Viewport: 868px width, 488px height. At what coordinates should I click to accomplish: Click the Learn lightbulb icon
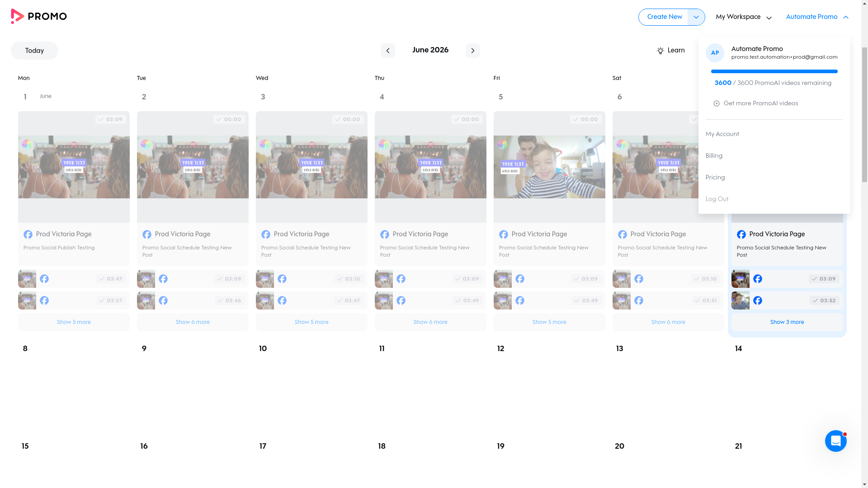click(660, 51)
